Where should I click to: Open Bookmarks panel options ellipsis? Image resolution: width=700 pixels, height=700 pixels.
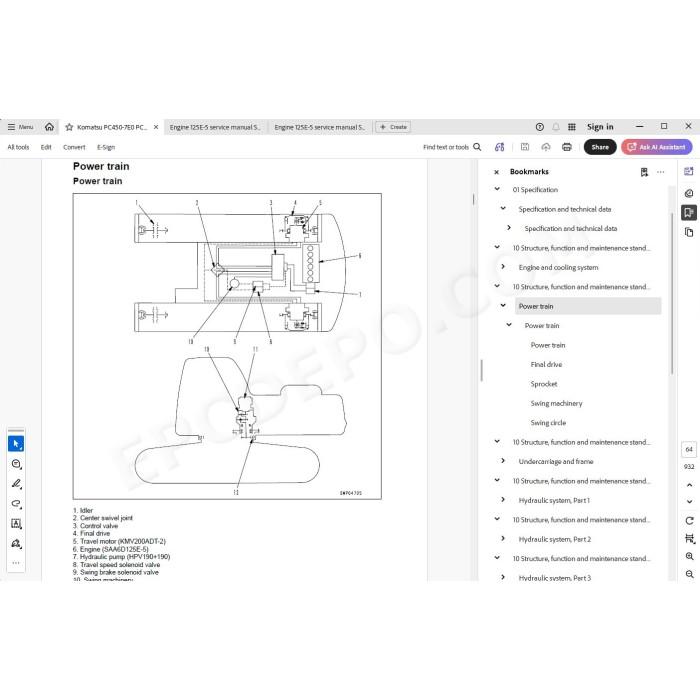(x=661, y=172)
